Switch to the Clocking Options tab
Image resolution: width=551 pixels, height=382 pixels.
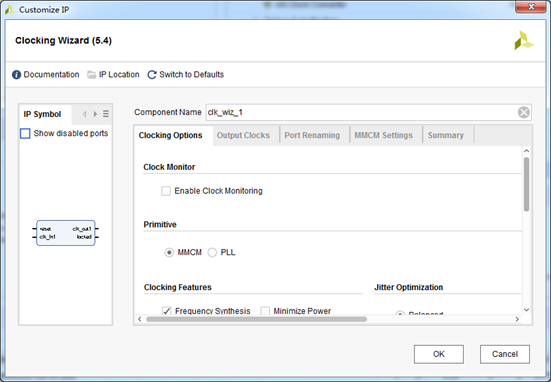(170, 135)
